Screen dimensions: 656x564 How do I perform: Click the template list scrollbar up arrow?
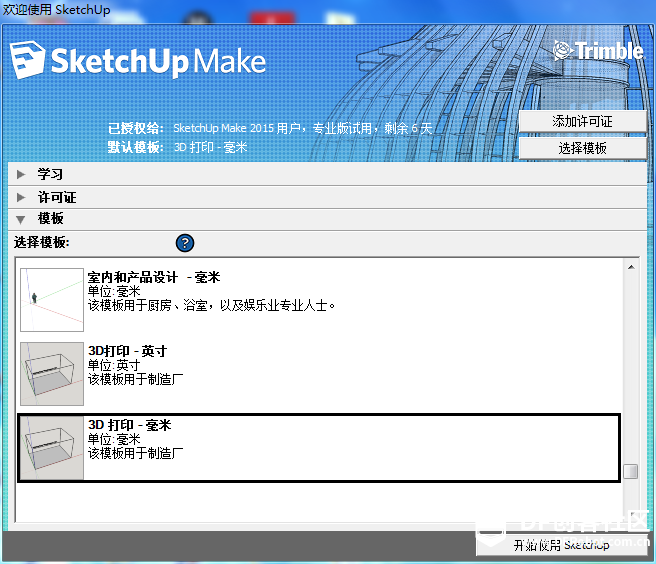(631, 267)
